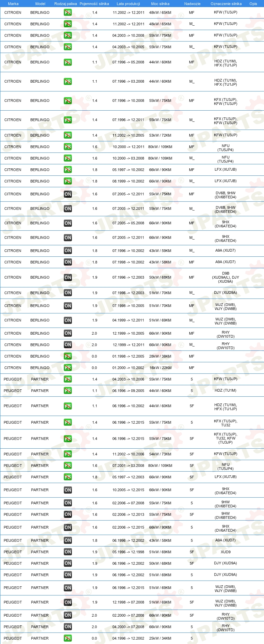Image resolution: width=264 pixels, height=644 pixels.
Task: Click PB icon in 07.1996 -> 10.2008 row
Action: [x=68, y=101]
